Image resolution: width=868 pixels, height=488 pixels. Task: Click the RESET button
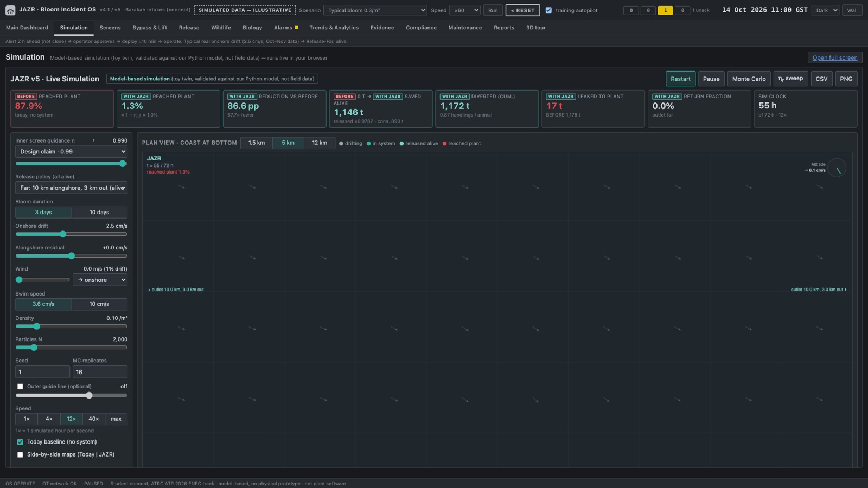(x=522, y=10)
